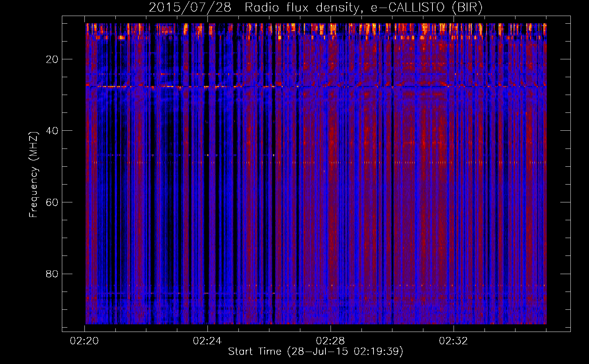Screen dimensions: 589x364
Task: Select the 02:32 time tick label
Action: click(x=453, y=341)
